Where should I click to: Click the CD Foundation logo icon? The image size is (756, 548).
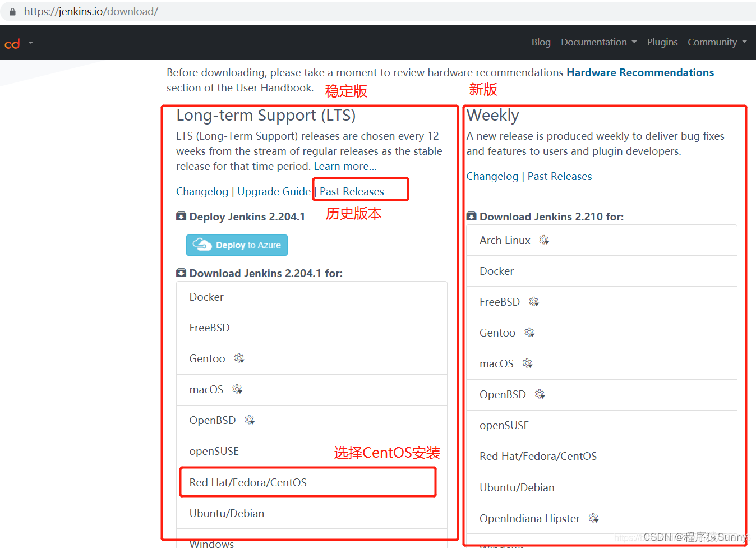pyautogui.click(x=12, y=43)
